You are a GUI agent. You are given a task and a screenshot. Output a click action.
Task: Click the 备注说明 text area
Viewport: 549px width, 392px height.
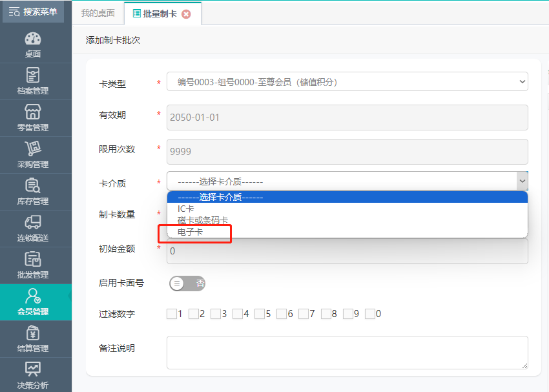347,353
